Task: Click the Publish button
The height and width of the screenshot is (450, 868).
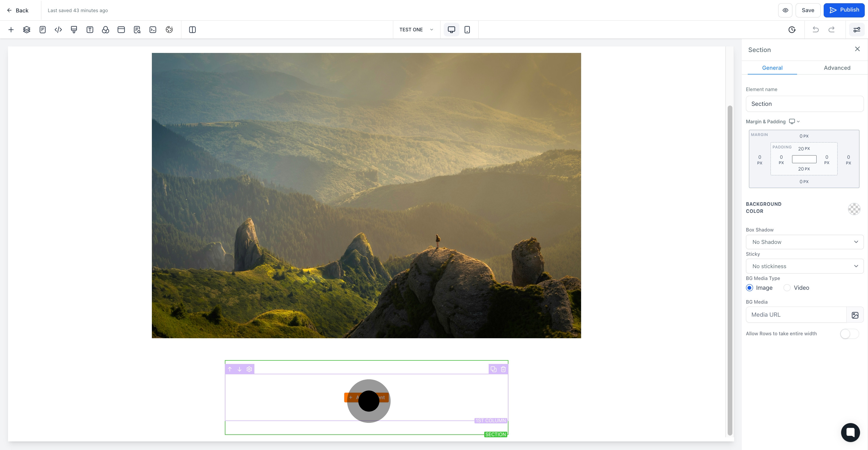Action: (x=844, y=10)
